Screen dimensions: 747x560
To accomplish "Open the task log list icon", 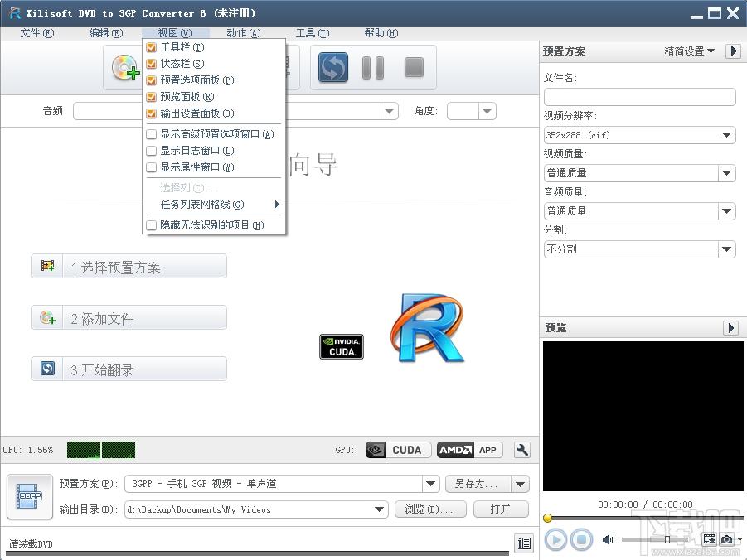I will pyautogui.click(x=524, y=543).
